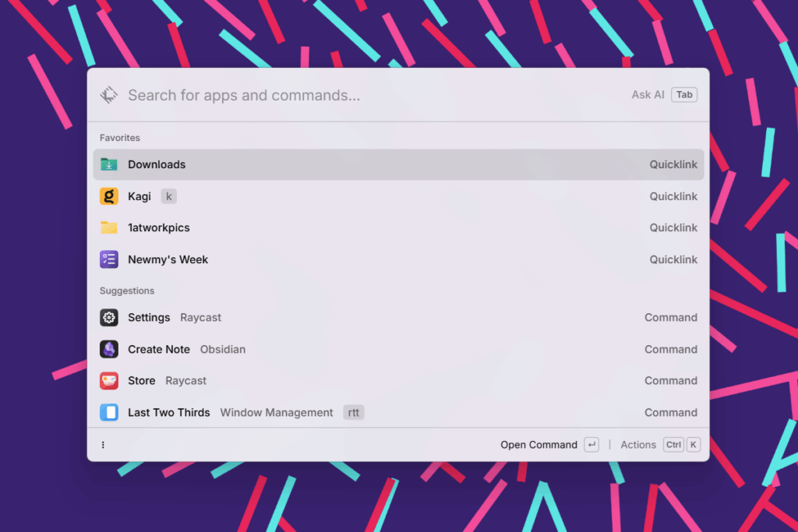Open the three-dot menu in the bottom bar

point(103,445)
